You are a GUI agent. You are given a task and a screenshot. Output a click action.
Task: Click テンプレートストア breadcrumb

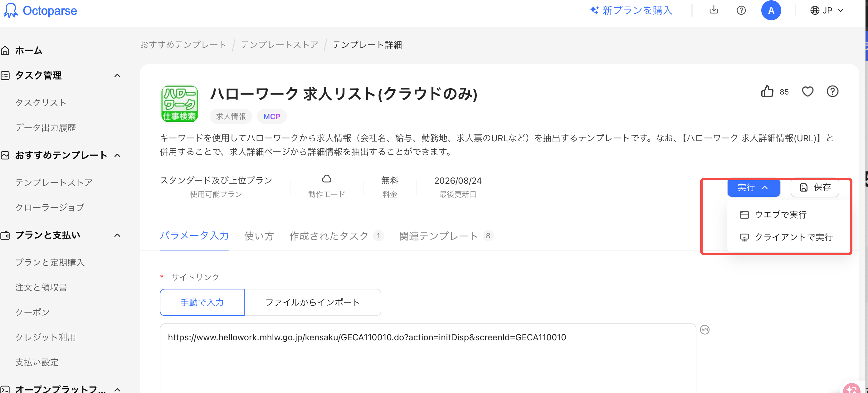click(279, 45)
